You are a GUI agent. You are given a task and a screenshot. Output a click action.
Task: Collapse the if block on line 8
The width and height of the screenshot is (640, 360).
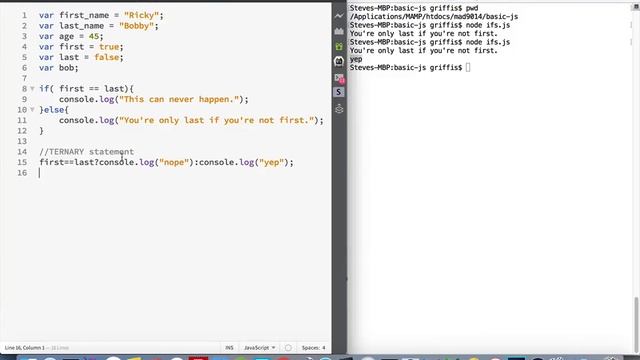coord(32,89)
